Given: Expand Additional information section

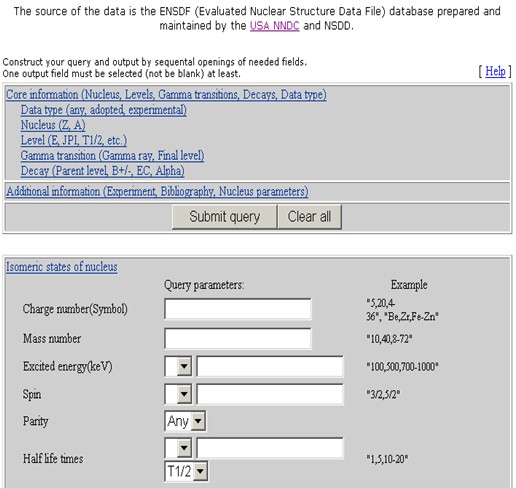Looking at the screenshot, I should pyautogui.click(x=157, y=191).
